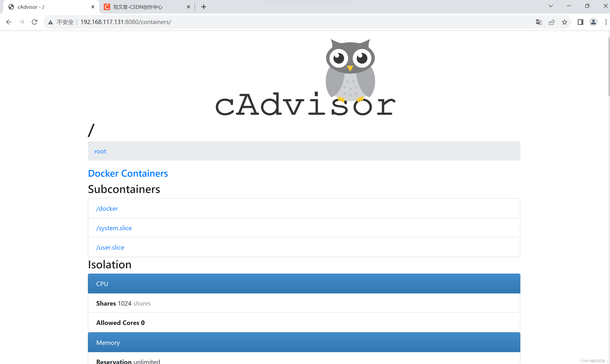Open the /user.slice subcontainer
The width and height of the screenshot is (610, 364).
coord(110,248)
